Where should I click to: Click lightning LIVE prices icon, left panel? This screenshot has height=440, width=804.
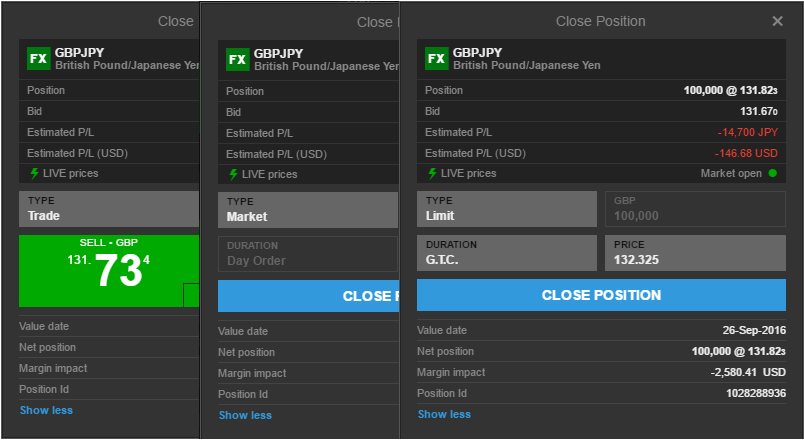point(35,174)
